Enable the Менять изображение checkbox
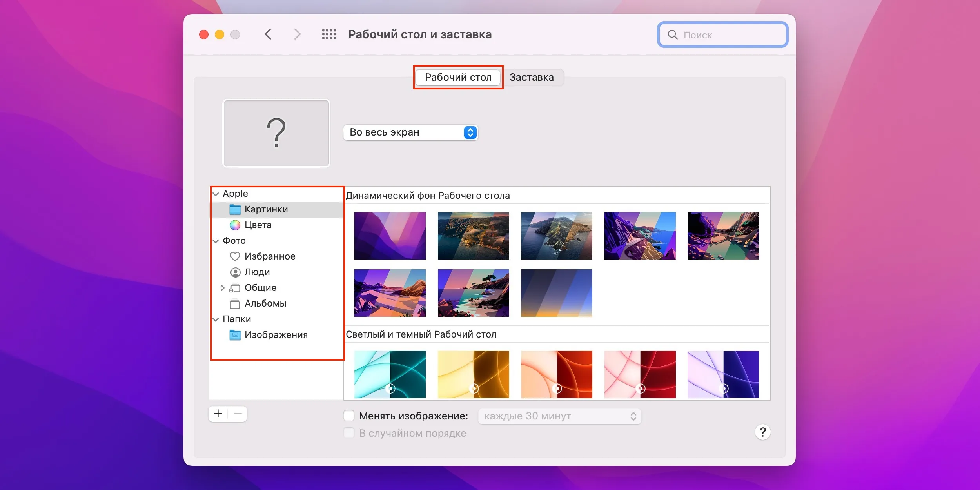The image size is (980, 490). 349,416
